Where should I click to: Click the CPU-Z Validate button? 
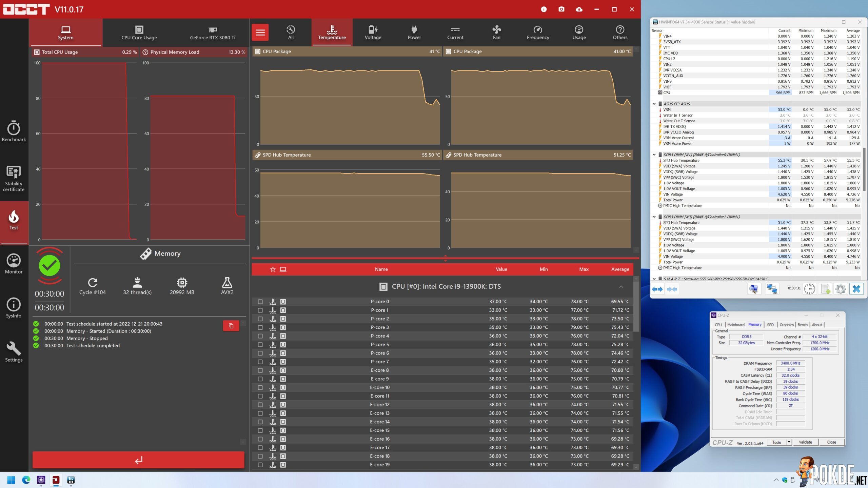point(805,442)
